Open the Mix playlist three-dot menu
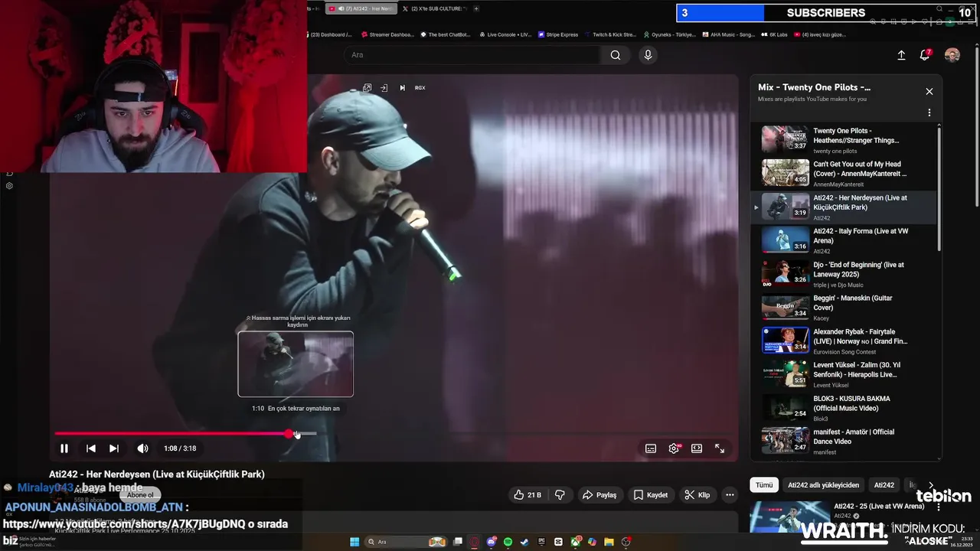Image resolution: width=980 pixels, height=551 pixels. pos(929,112)
